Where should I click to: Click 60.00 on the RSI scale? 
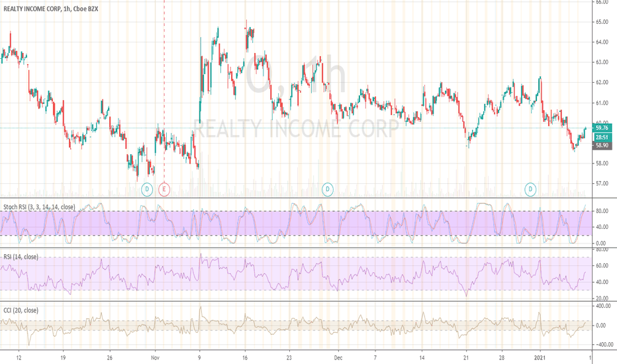click(602, 265)
